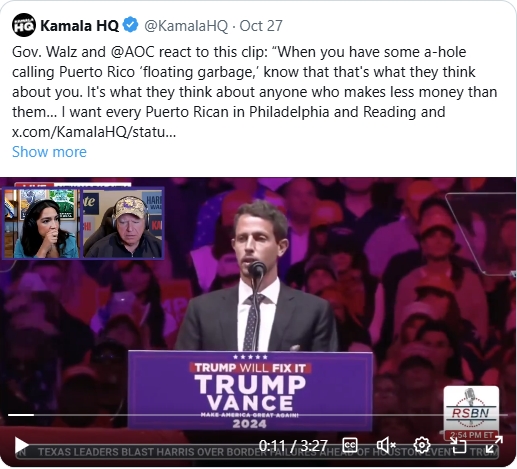Open video settings gear
This screenshot has height=469, width=517.
(422, 445)
